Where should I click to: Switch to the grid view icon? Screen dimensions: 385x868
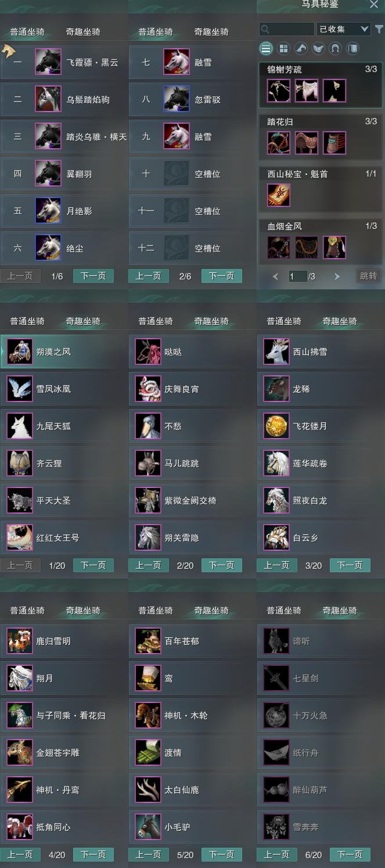(283, 48)
